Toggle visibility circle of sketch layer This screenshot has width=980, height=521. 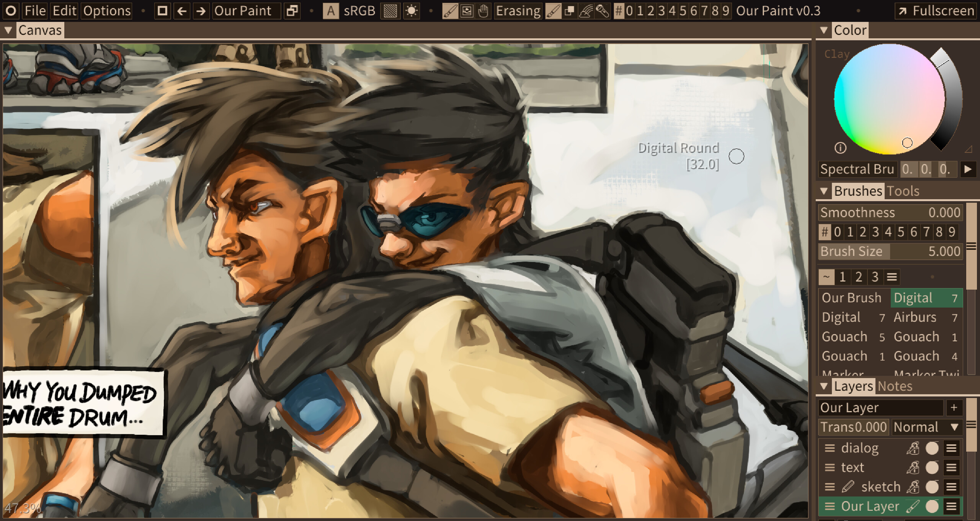[932, 487]
